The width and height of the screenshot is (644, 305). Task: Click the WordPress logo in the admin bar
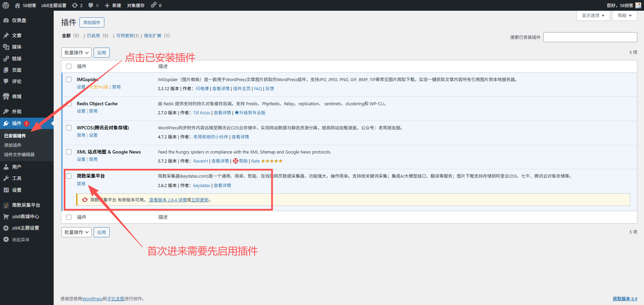click(x=5, y=5)
